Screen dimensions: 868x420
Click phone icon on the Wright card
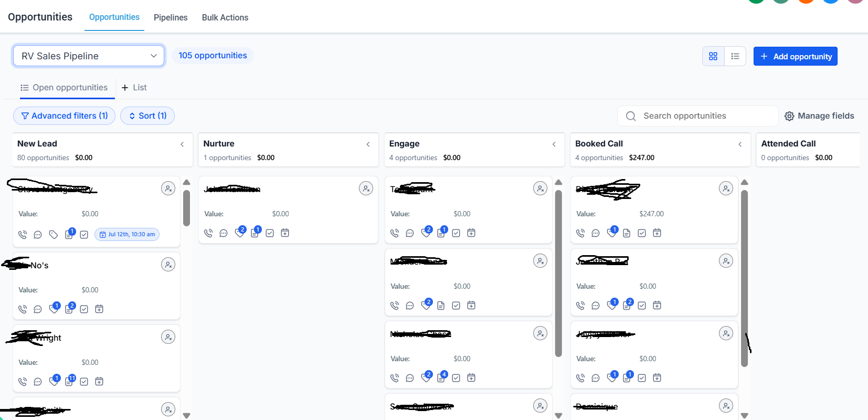(23, 382)
